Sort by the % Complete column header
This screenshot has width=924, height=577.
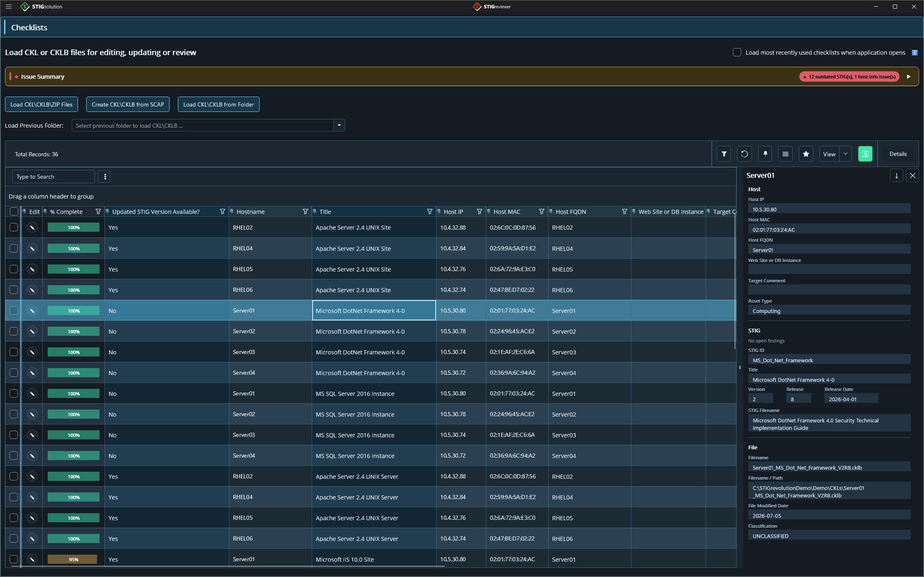tap(66, 211)
